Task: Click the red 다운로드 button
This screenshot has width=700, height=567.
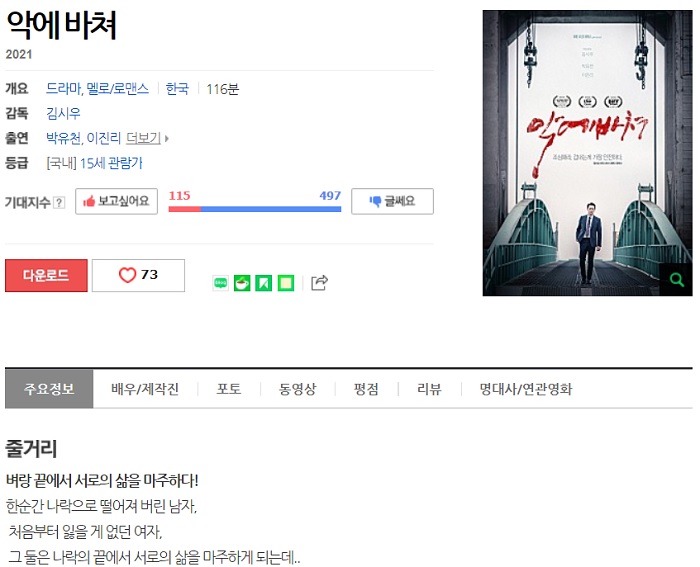Action: pyautogui.click(x=46, y=275)
